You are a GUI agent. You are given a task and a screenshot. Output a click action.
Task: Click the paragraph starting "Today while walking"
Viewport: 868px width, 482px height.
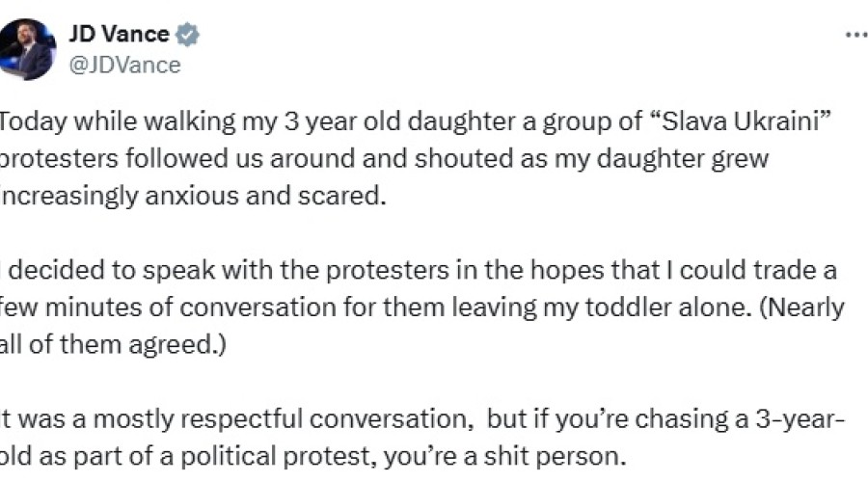coord(416,158)
